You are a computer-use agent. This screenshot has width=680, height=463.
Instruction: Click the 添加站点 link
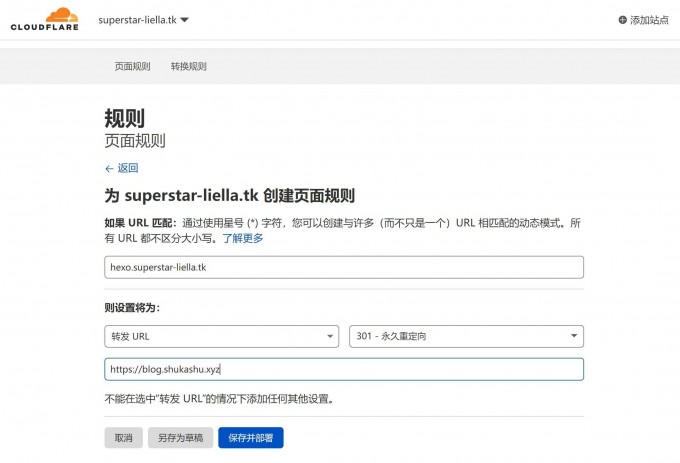click(644, 20)
